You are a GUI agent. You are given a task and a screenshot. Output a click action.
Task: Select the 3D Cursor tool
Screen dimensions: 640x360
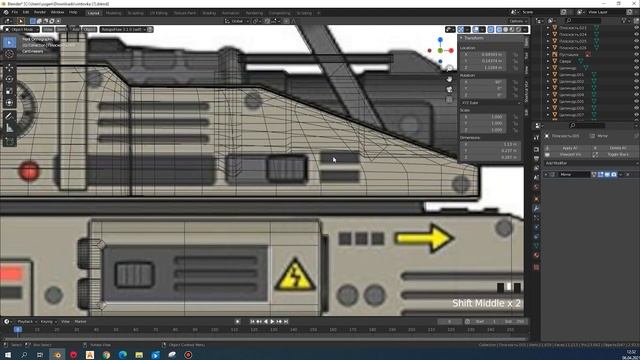tap(9, 54)
